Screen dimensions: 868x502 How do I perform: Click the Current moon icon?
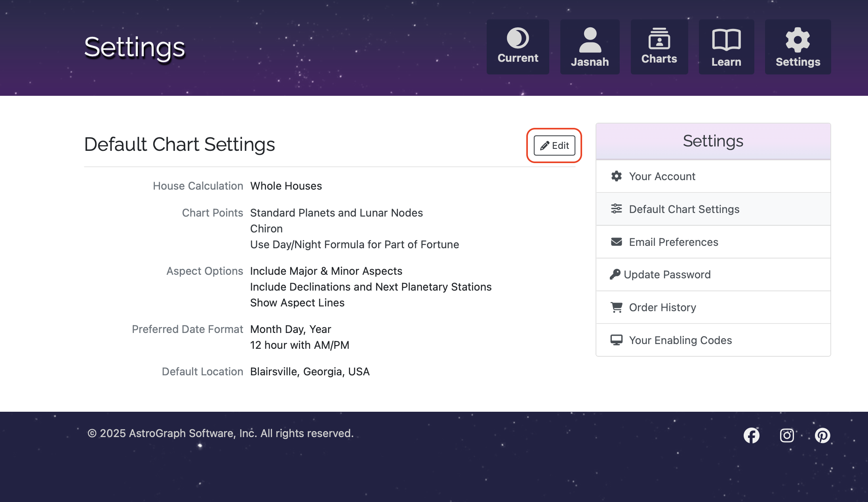[518, 38]
